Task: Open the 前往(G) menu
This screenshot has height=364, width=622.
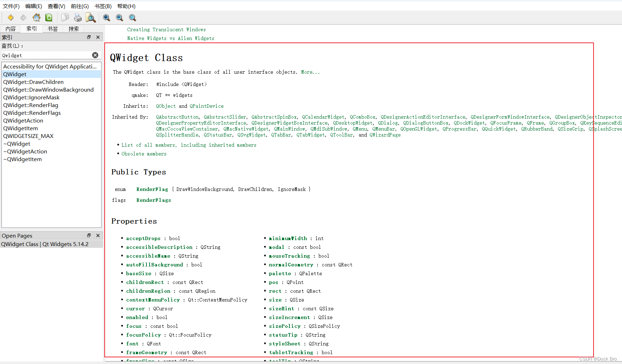Action: (80, 6)
